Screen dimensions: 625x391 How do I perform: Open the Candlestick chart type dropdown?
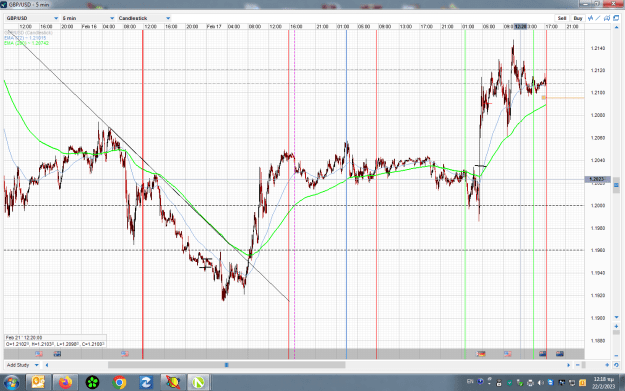coord(144,18)
